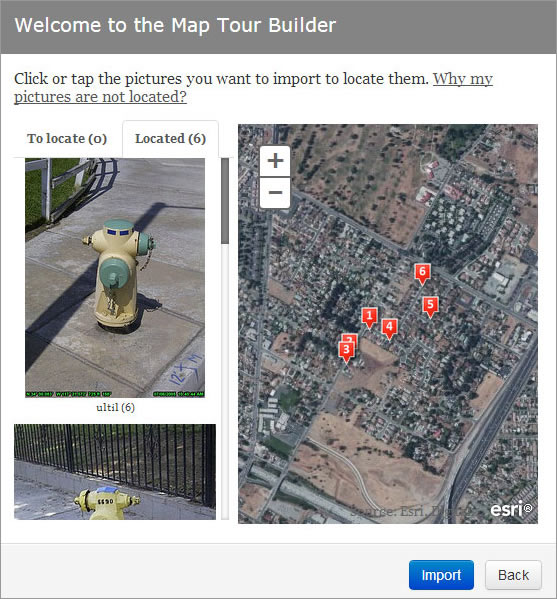
Task: Select map marker number 1
Action: (369, 318)
